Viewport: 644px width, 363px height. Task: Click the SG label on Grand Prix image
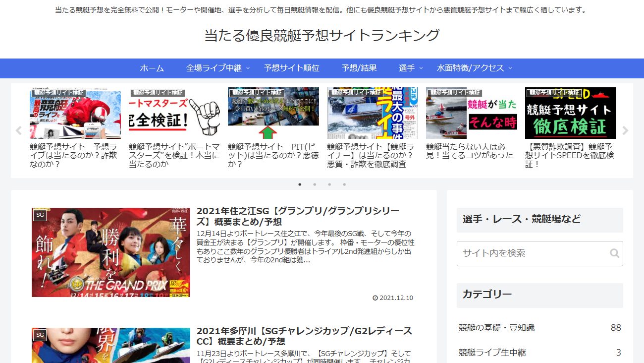40,215
